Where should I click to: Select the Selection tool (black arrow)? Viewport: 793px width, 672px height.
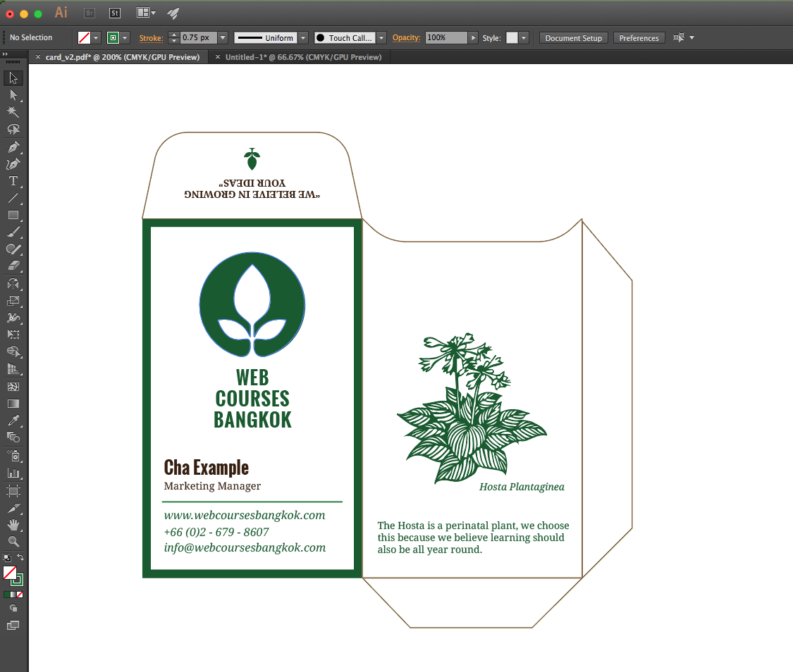(x=13, y=78)
